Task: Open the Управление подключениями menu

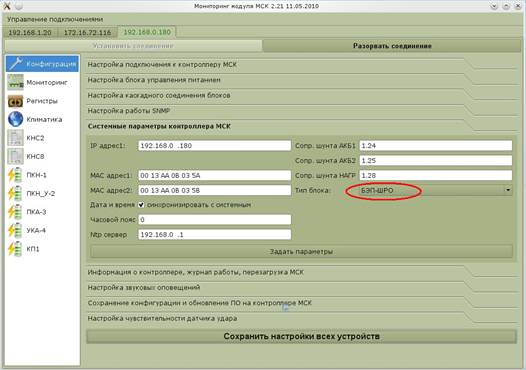Action: point(55,19)
